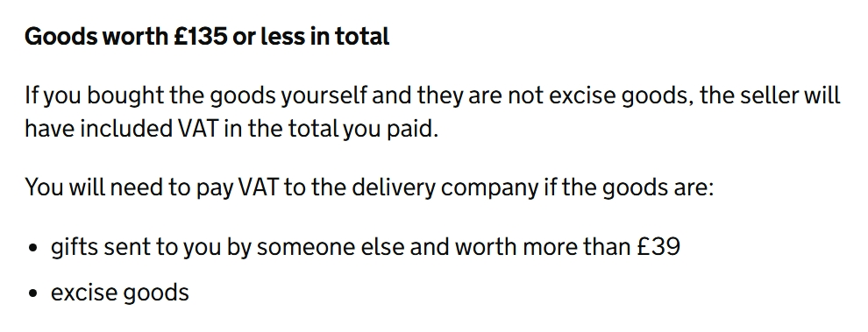This screenshot has height=332, width=868.
Task: Click the words 'you paid.'
Action: click(390, 130)
